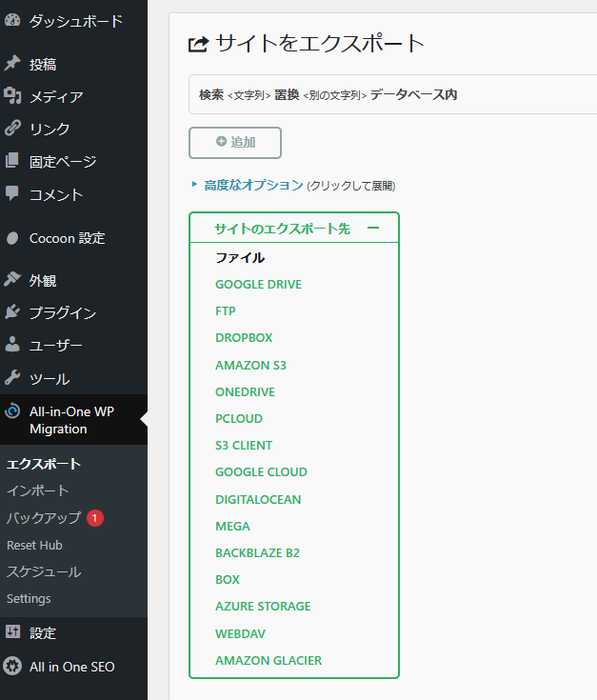This screenshot has width=597, height=700.
Task: Select the エクスポート submenu item
Action: click(x=44, y=464)
